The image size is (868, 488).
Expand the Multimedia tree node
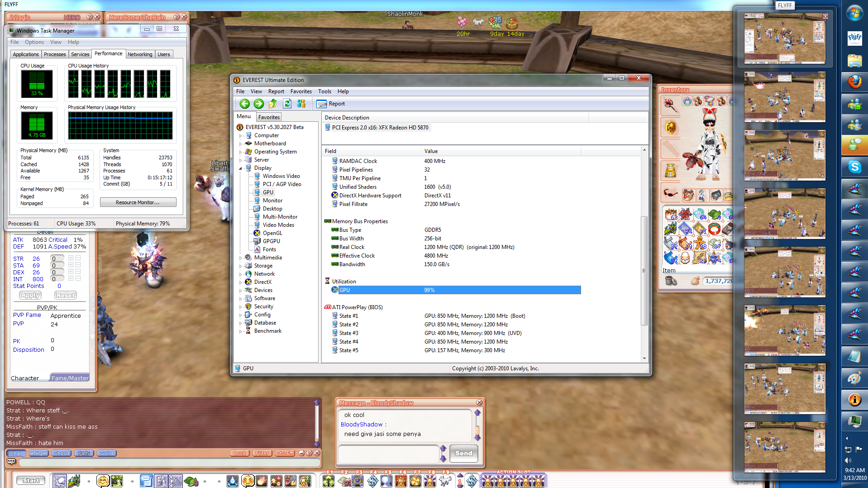[240, 258]
